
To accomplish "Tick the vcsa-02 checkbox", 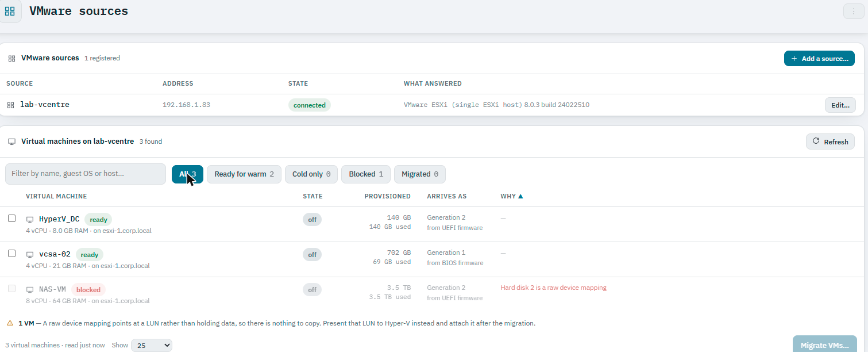I will (11, 254).
